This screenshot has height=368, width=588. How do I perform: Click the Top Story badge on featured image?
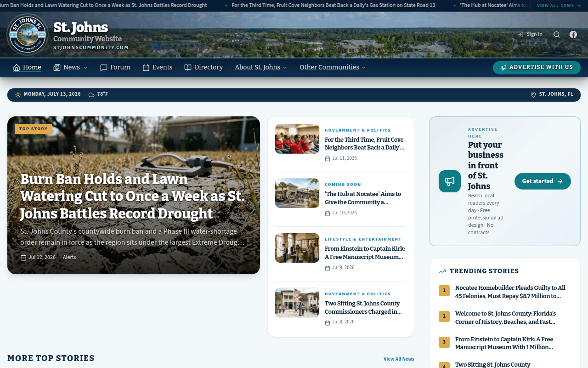pos(34,129)
